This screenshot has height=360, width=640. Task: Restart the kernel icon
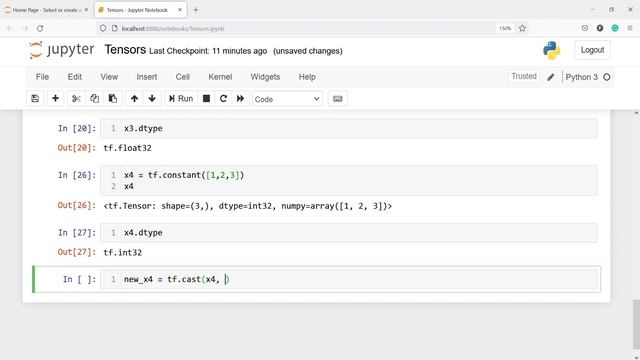tap(223, 99)
